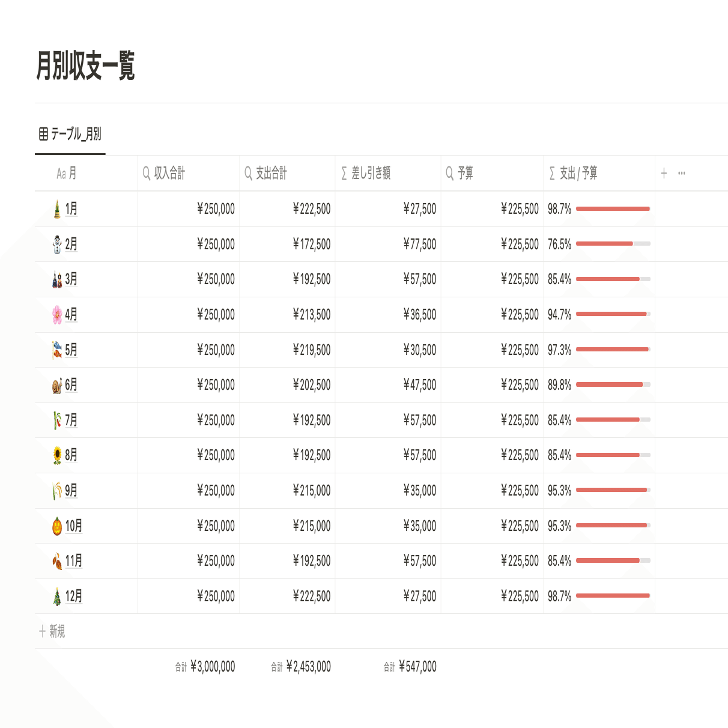Open the 1月 page link
Screen dimensions: 728x728
(x=71, y=209)
